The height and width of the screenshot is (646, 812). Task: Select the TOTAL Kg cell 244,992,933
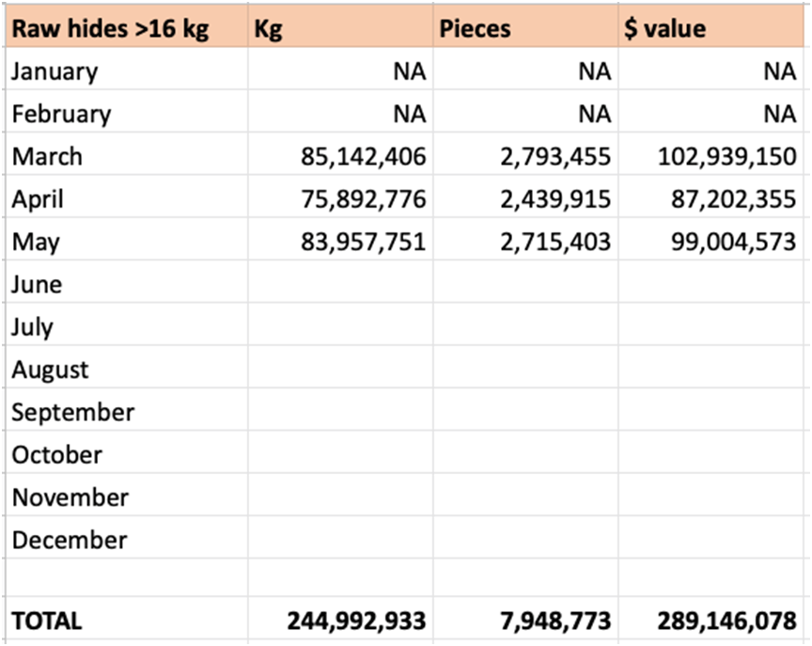coord(341,619)
